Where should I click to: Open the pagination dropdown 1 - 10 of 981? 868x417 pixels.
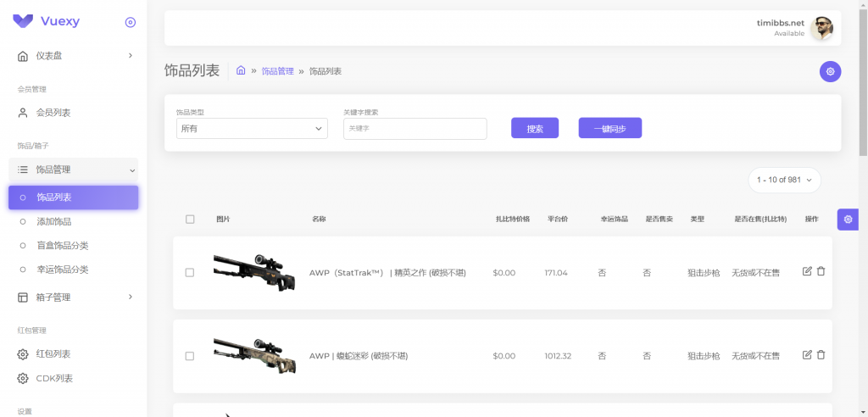tap(784, 180)
